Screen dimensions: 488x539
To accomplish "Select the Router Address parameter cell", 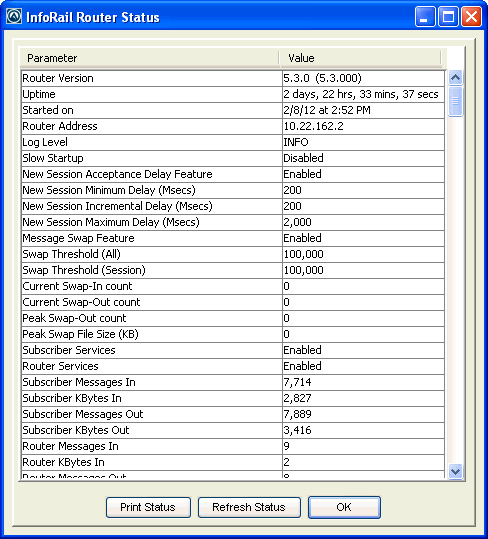I will coord(152,126).
